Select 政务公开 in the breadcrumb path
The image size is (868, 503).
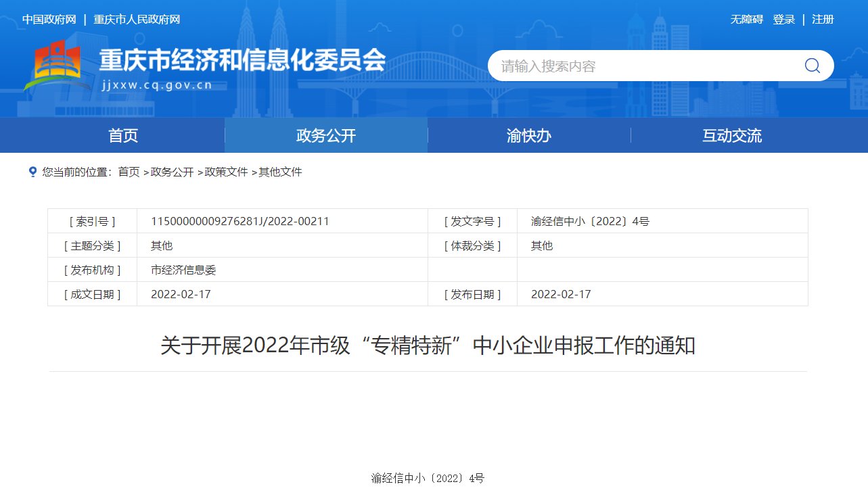pyautogui.click(x=172, y=172)
